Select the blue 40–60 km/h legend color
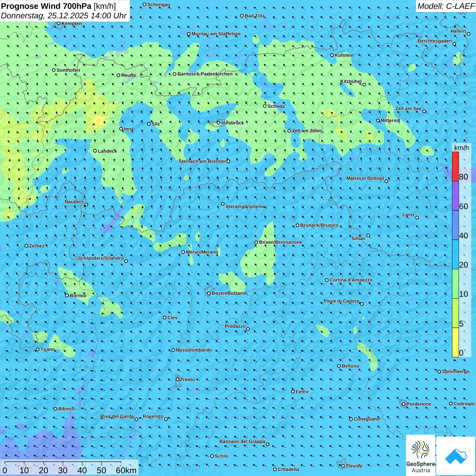 tap(455, 225)
